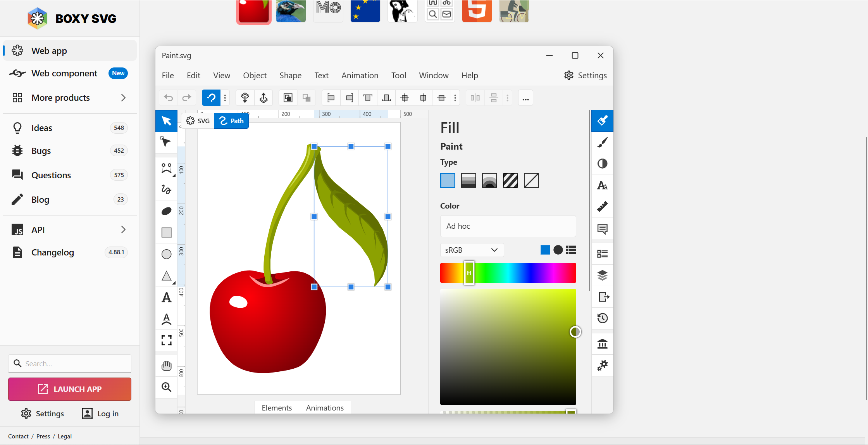Select the Triangle shape tool
The image size is (868, 445).
coord(166,276)
